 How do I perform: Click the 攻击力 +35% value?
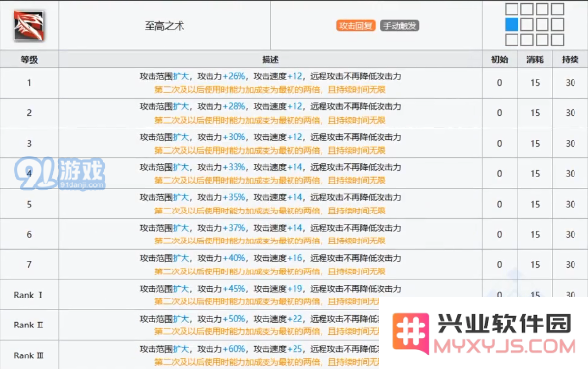[x=235, y=197]
